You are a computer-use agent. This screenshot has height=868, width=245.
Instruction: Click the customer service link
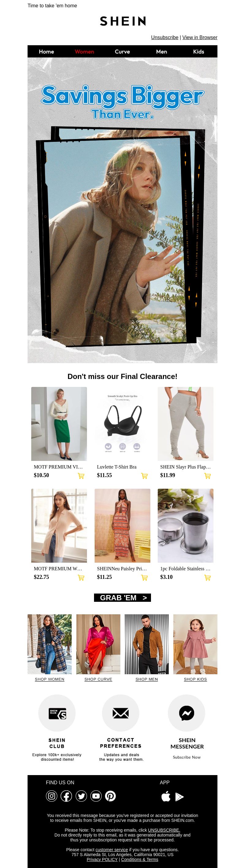[x=112, y=849]
